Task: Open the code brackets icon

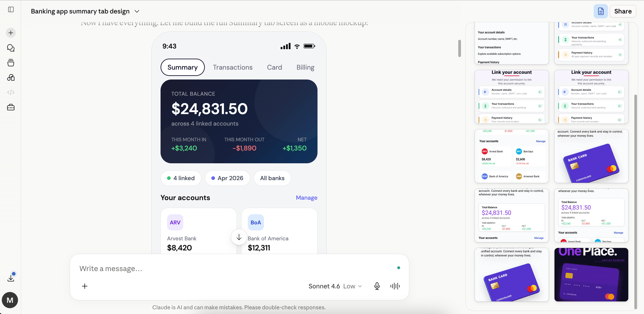Action: (x=11, y=93)
